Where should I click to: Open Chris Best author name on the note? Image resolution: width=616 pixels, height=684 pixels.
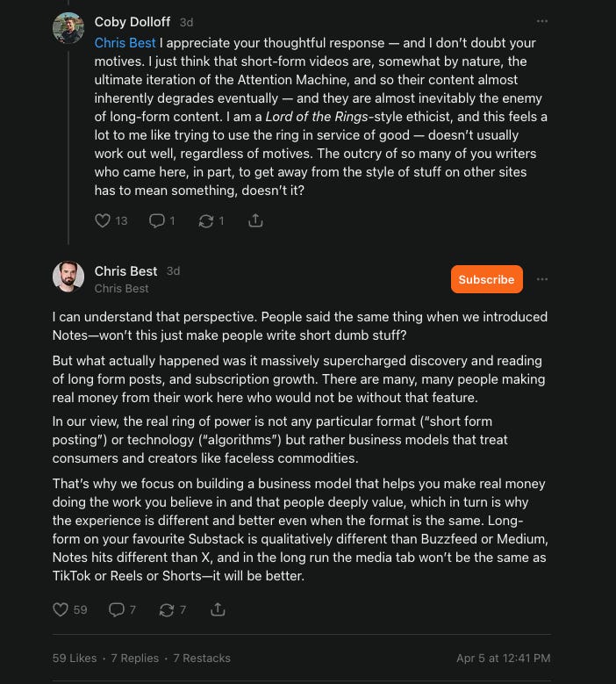(125, 271)
